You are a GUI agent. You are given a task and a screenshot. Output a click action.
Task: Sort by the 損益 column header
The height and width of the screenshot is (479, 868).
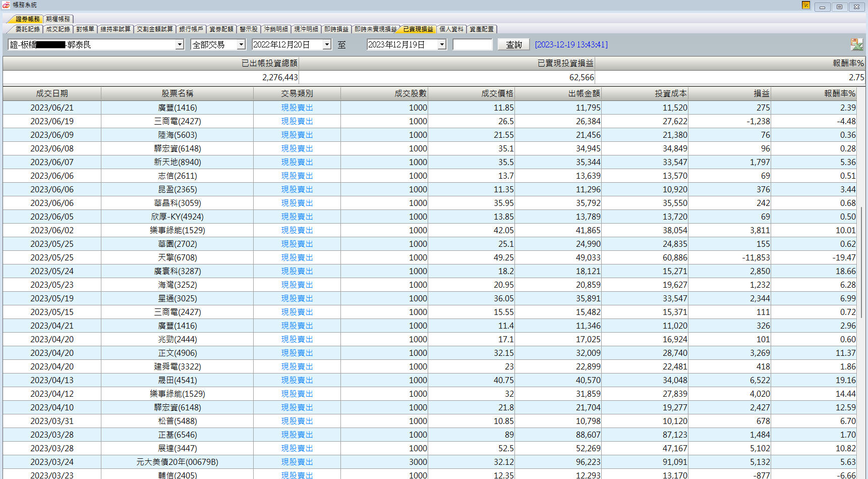(x=729, y=93)
